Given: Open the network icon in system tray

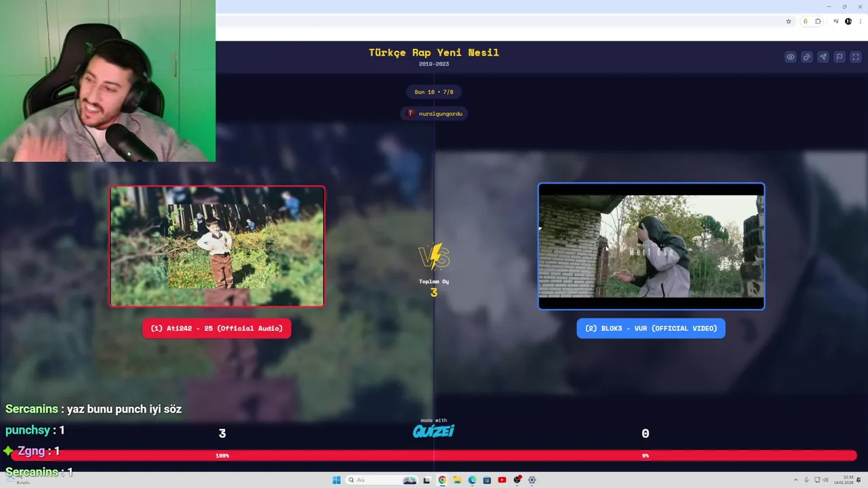Looking at the screenshot, I should pyautogui.click(x=816, y=480).
